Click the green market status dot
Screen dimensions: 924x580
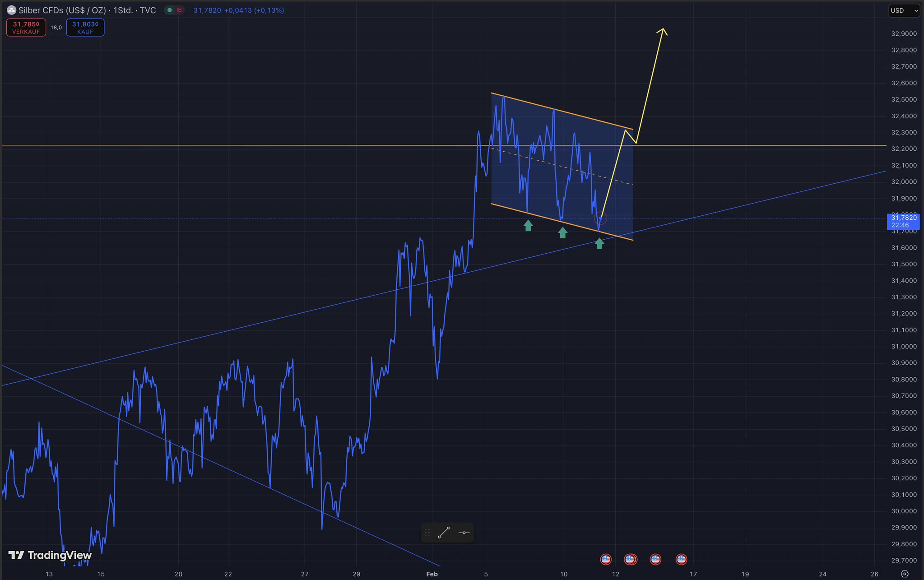tap(170, 10)
